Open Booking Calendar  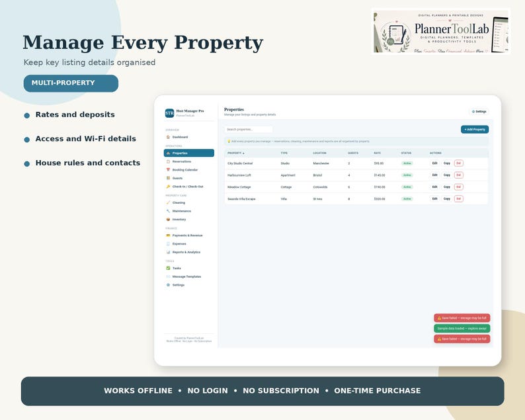tap(189, 170)
